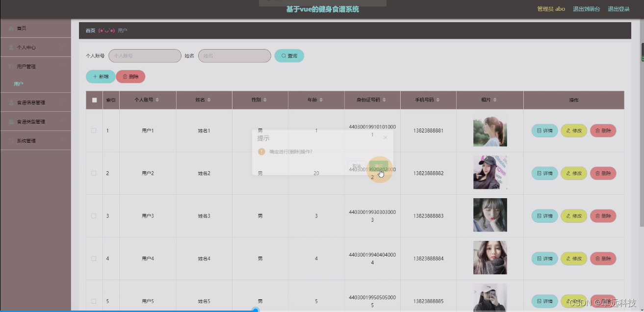Viewport: 644px width, 312px height.
Task: Collapse the 用户管理 menu chevron
Action: coord(61,66)
